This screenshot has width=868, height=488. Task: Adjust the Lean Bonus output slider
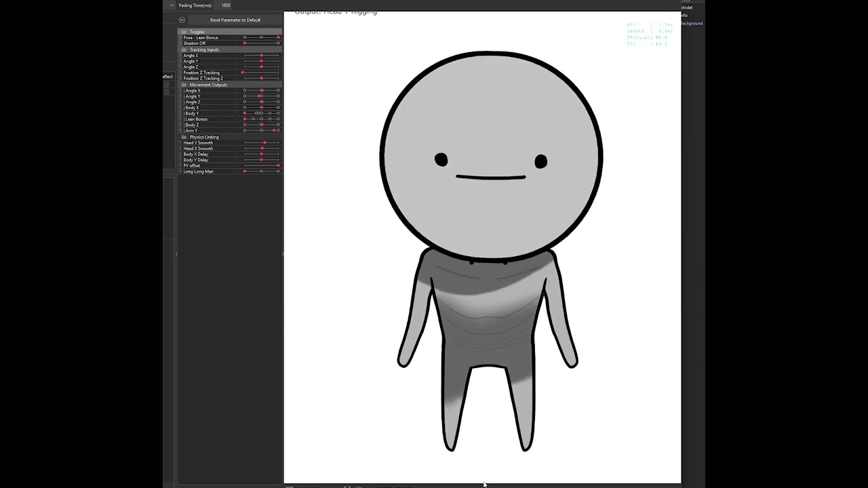[x=261, y=119]
